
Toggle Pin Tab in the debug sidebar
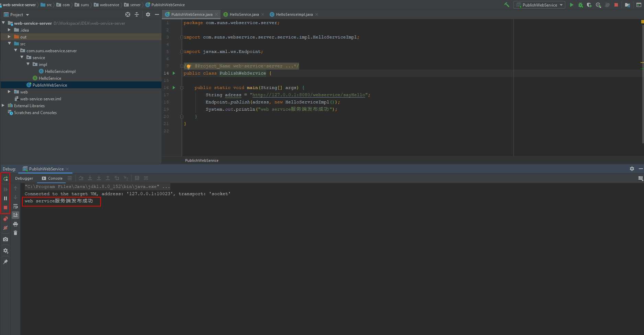[x=5, y=262]
